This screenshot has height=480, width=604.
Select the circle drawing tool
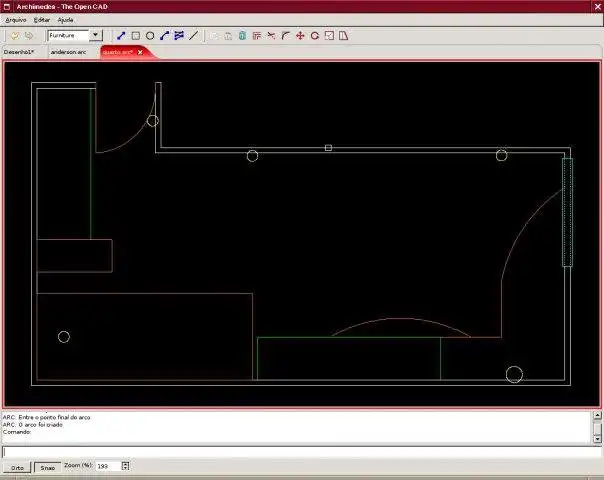coord(150,36)
